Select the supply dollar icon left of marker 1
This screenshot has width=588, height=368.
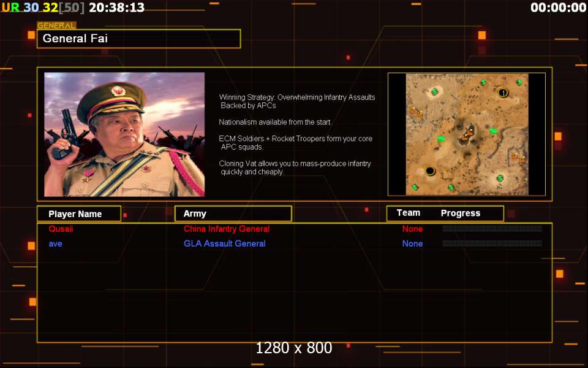[484, 82]
